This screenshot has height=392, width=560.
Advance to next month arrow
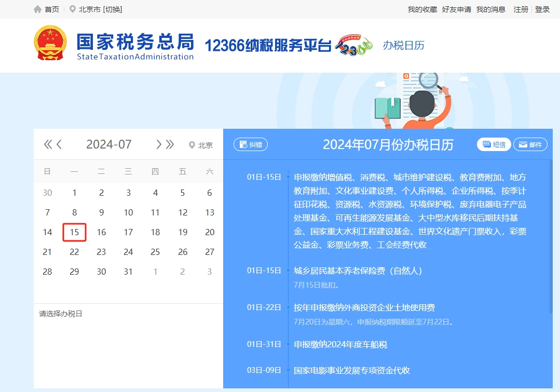point(159,144)
